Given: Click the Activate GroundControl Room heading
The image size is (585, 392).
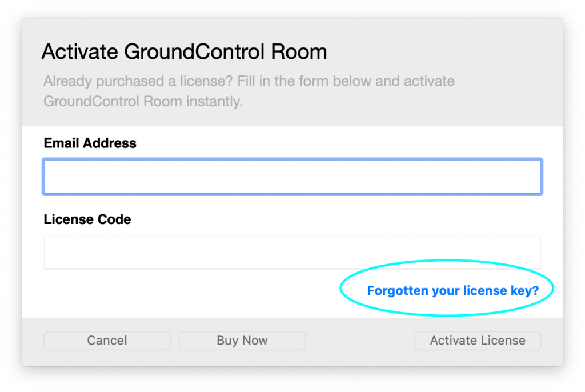Looking at the screenshot, I should pyautogui.click(x=185, y=51).
